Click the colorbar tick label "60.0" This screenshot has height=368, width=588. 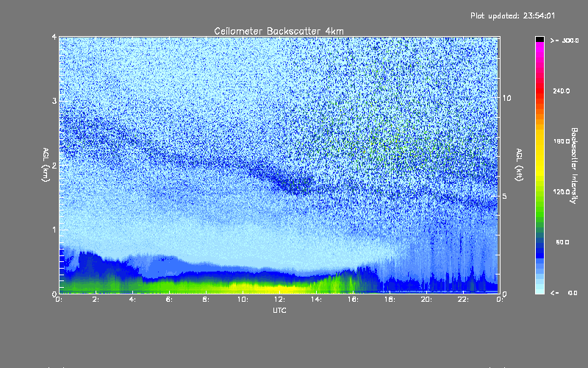(562, 242)
